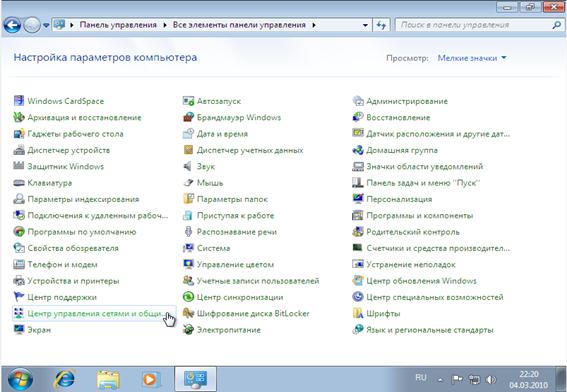The height and width of the screenshot is (392, 567).
Task: Click the Мышь icon
Action: [x=188, y=183]
